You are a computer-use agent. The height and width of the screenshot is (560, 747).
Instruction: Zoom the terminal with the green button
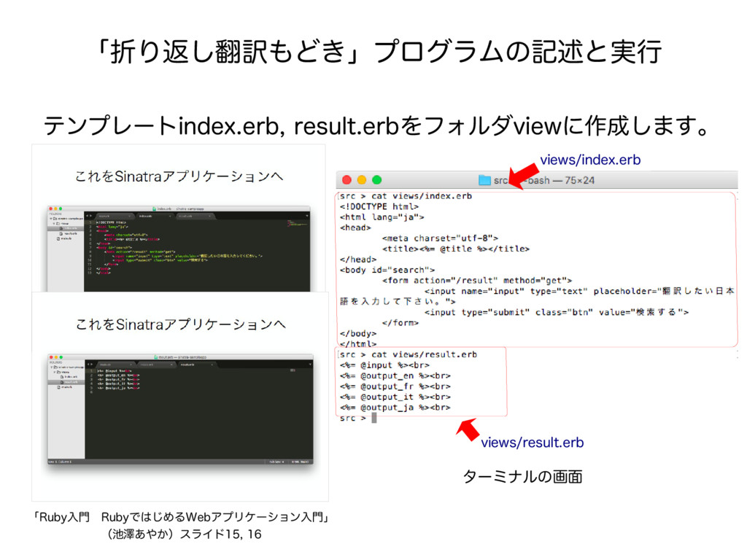coord(377,180)
